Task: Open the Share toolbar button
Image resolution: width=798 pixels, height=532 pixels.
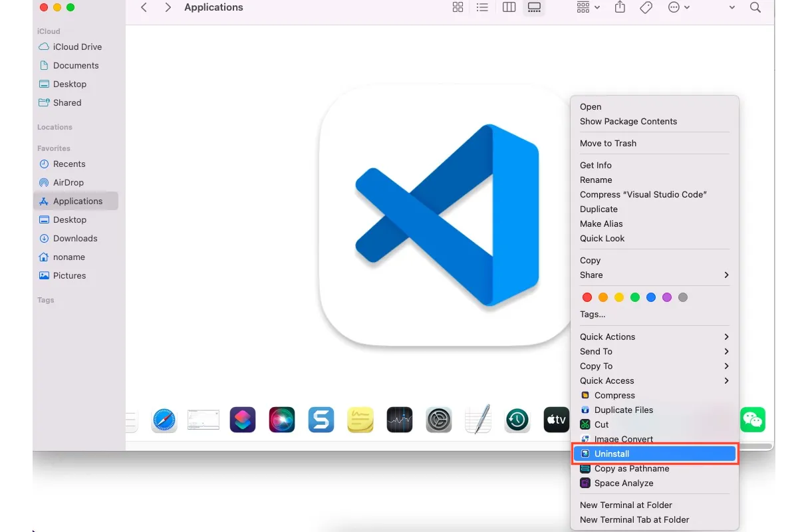Action: pos(620,7)
